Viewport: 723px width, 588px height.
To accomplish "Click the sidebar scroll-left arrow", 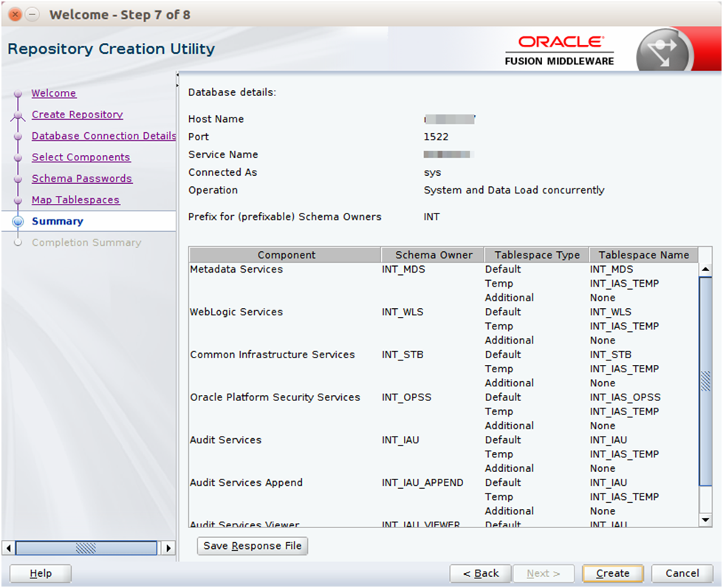I will point(8,548).
